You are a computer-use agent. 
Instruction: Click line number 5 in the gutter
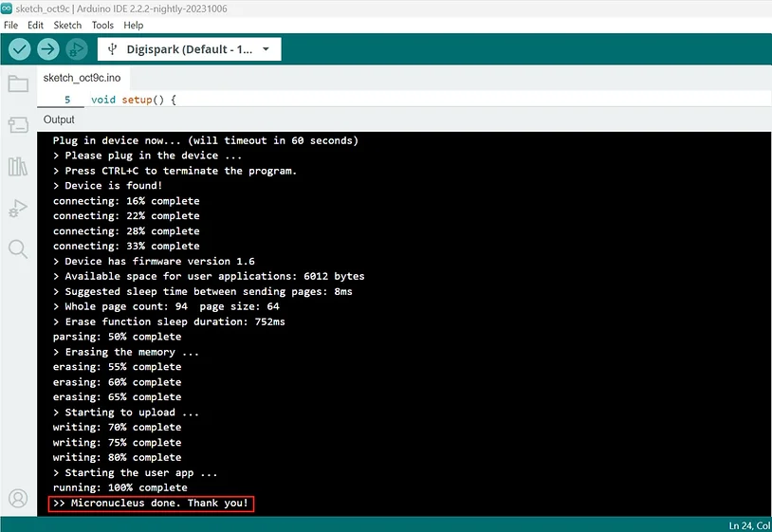pos(67,100)
